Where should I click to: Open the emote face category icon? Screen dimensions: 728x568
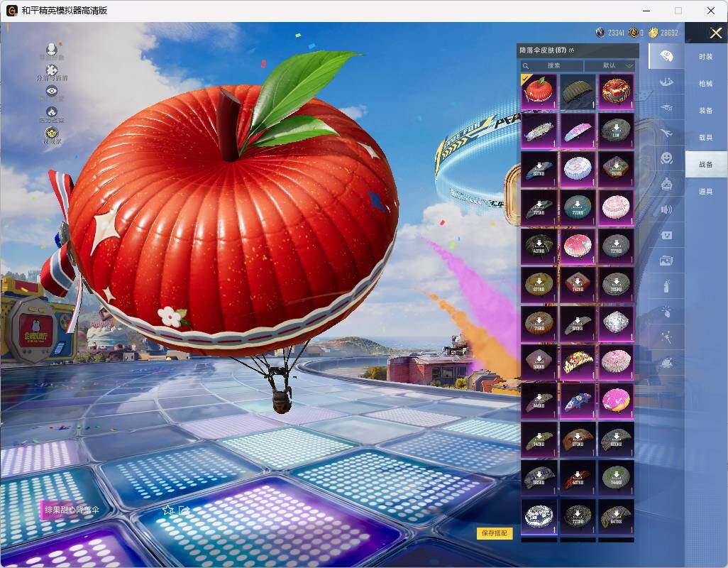(x=666, y=158)
